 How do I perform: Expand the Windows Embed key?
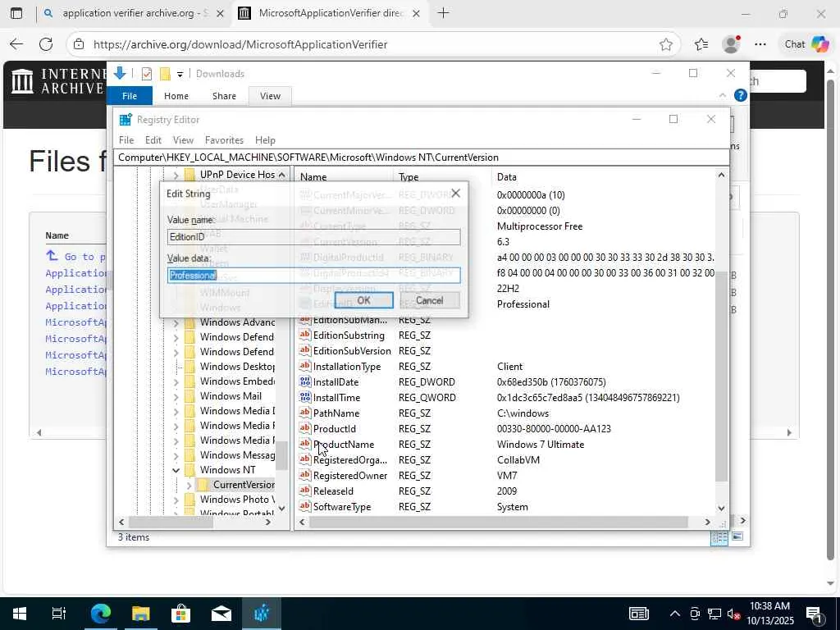click(176, 381)
